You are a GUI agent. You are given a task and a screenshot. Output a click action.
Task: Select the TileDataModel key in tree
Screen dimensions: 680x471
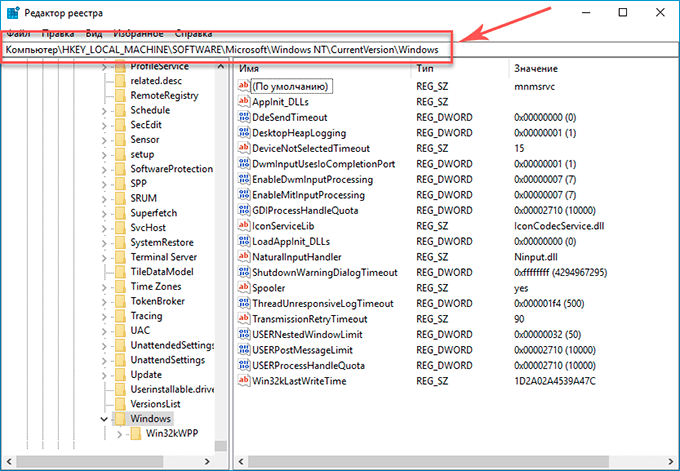162,271
